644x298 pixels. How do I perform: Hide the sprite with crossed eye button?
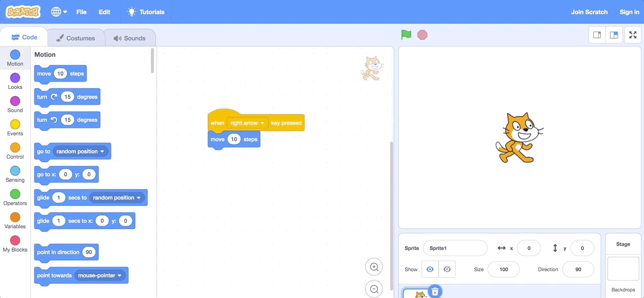tap(447, 269)
